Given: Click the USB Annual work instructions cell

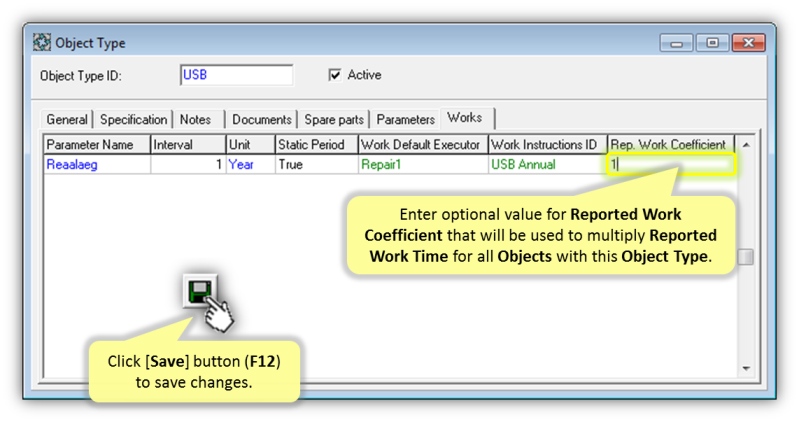Looking at the screenshot, I should (546, 164).
